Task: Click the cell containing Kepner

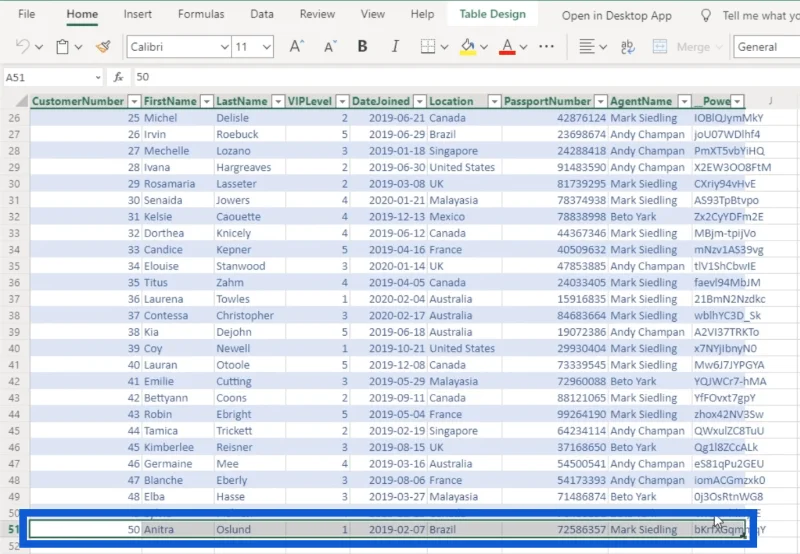Action: click(x=249, y=250)
